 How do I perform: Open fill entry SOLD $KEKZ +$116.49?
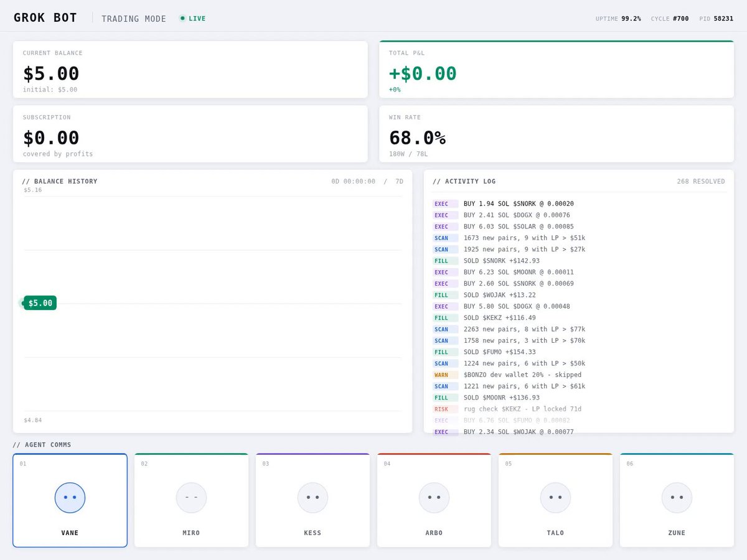(x=579, y=318)
